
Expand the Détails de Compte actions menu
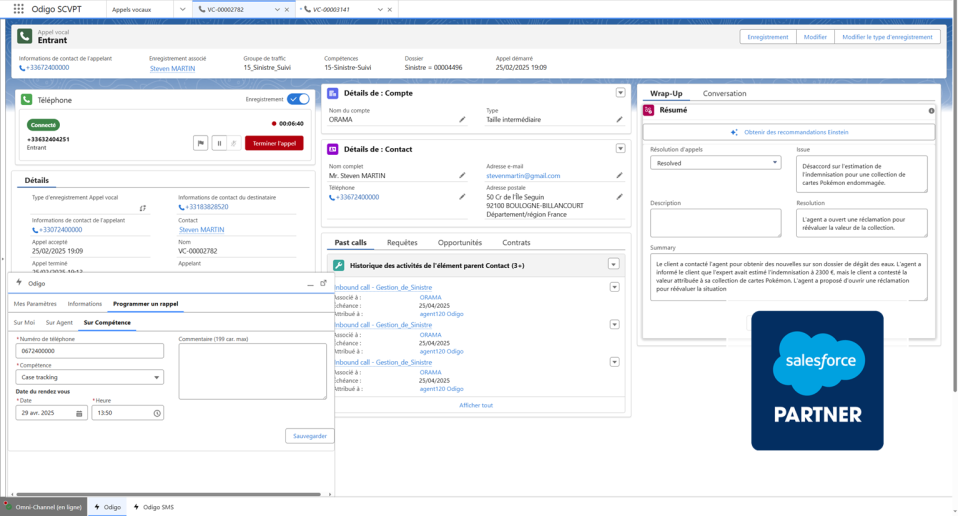coord(620,93)
